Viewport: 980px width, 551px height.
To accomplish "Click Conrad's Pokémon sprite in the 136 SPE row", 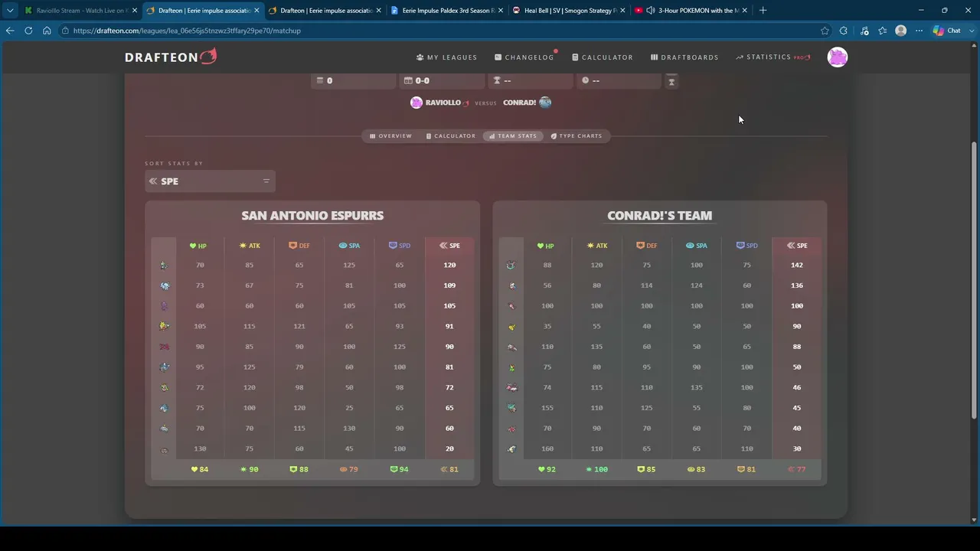I will tap(511, 286).
